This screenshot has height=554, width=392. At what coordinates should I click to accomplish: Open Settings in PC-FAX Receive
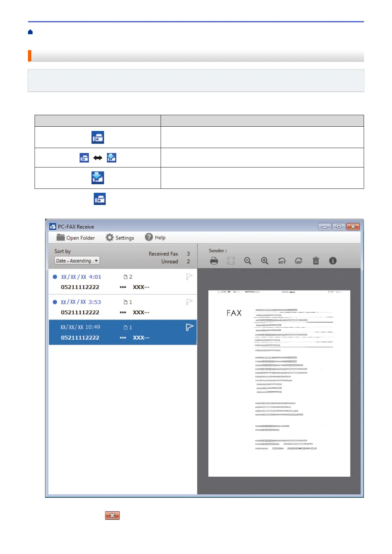pos(120,238)
